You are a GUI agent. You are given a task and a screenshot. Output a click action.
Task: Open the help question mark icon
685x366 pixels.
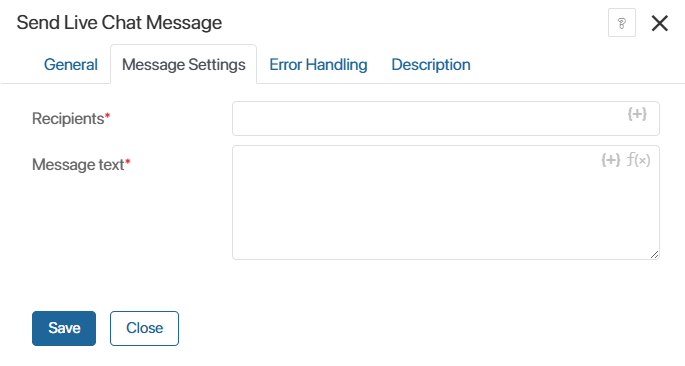[622, 23]
